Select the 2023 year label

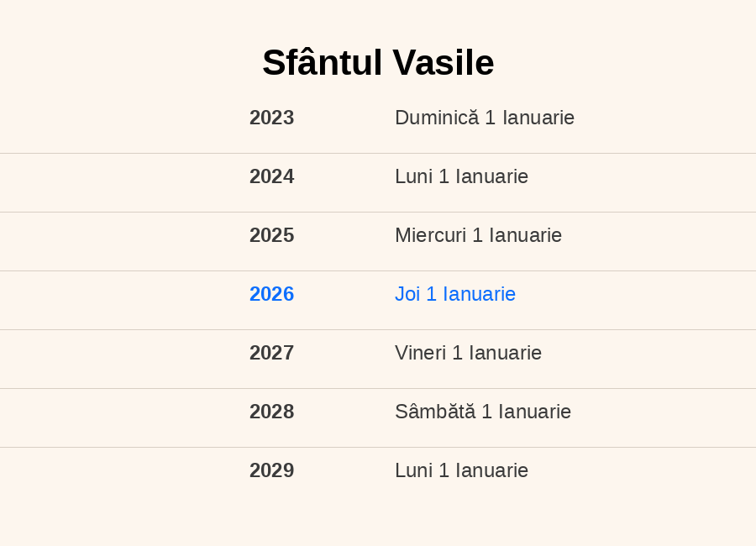[271, 118]
